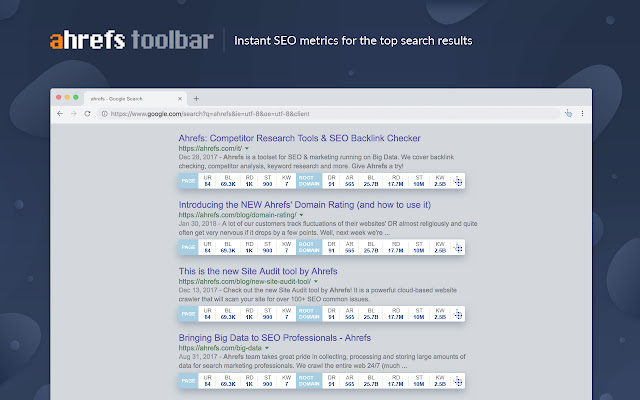Open 'This is the new Site Audit tool' result

[x=258, y=271]
